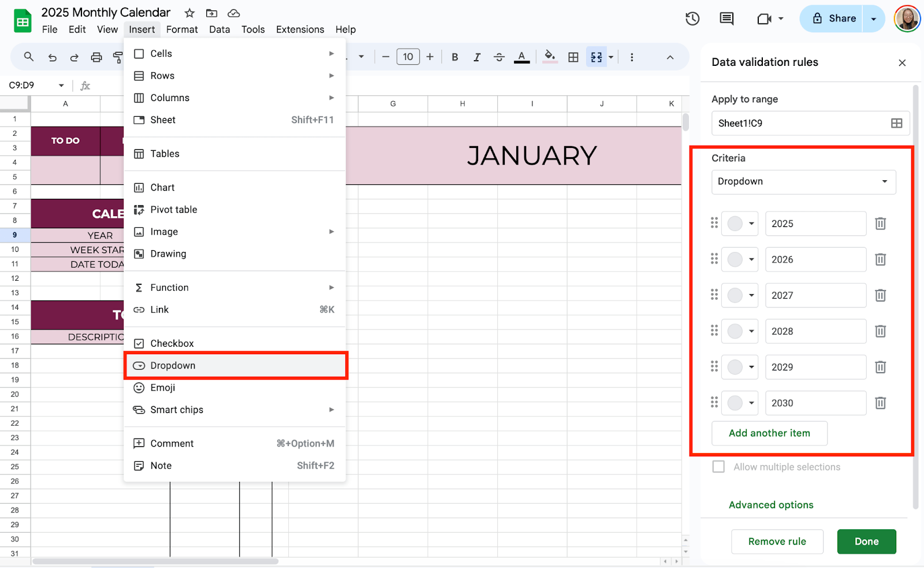924x568 pixels.
Task: Delete the 2028 year option
Action: [880, 331]
